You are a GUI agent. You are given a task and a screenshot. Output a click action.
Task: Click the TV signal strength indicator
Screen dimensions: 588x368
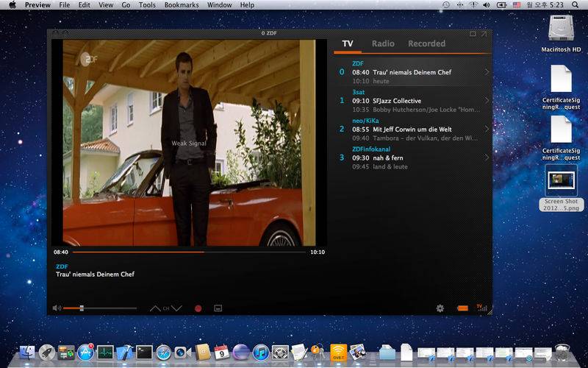(x=482, y=308)
